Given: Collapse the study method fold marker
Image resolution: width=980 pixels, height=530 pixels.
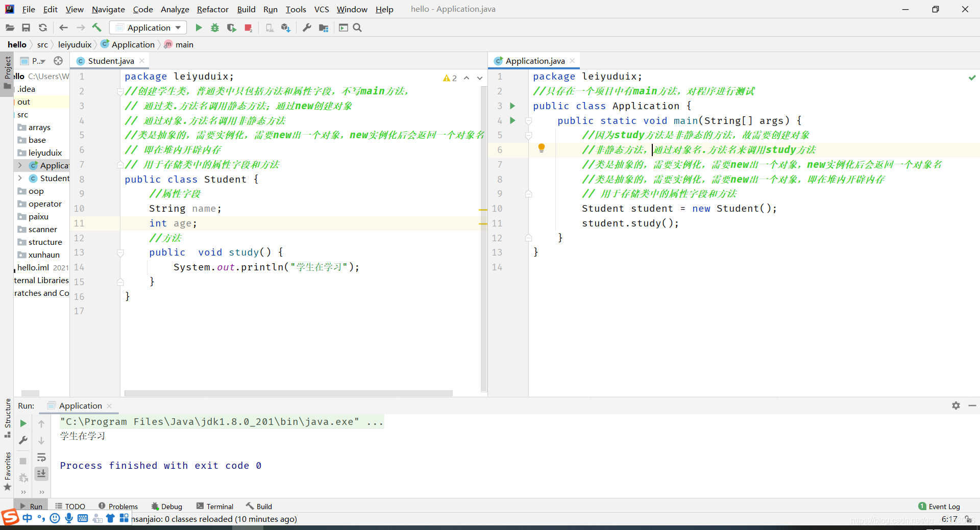Looking at the screenshot, I should [120, 253].
